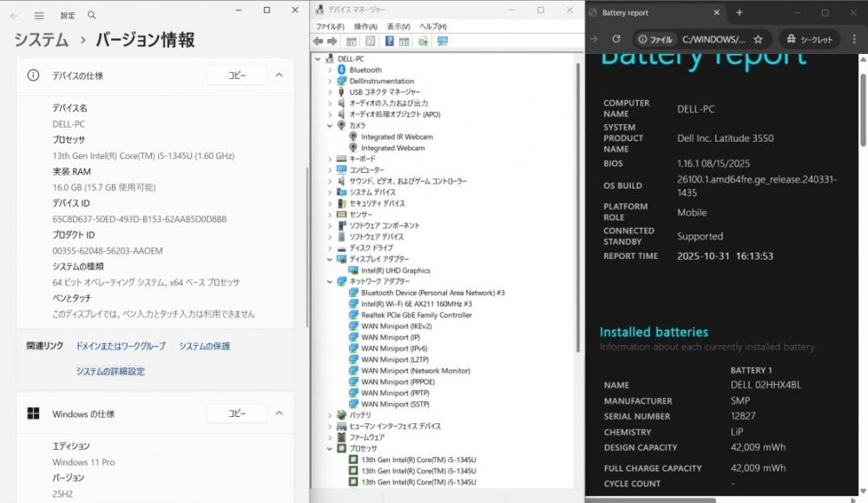Select Intel(R) UHD Graphics adapter
The width and height of the screenshot is (868, 503).
click(x=395, y=270)
